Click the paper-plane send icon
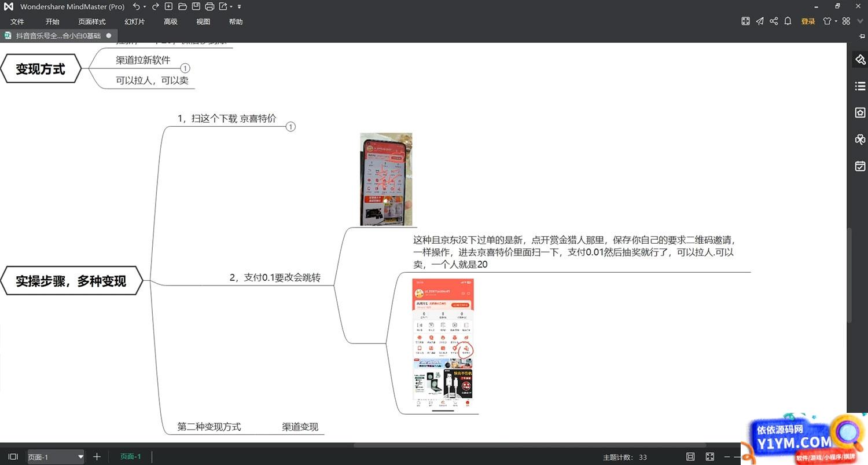This screenshot has height=465, width=868. [x=760, y=21]
